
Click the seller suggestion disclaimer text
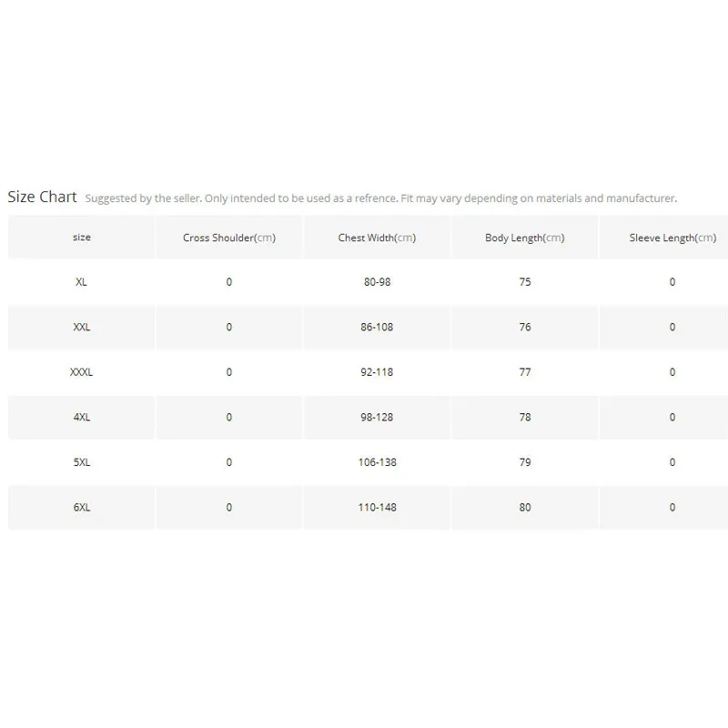pyautogui.click(x=380, y=198)
